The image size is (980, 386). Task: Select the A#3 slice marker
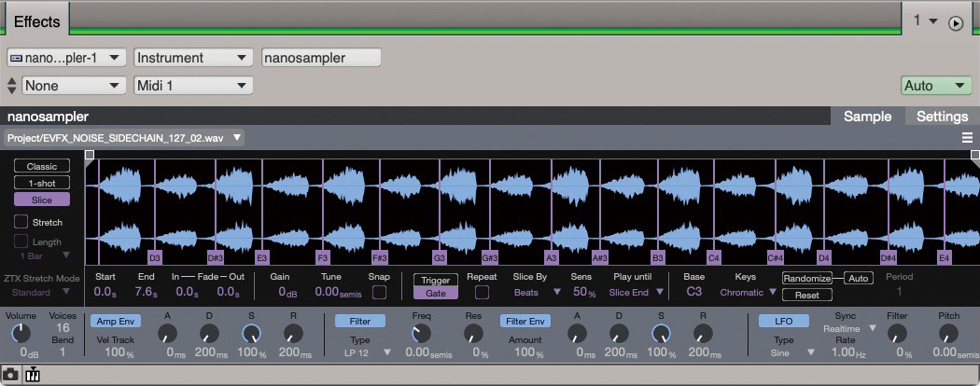(600, 257)
